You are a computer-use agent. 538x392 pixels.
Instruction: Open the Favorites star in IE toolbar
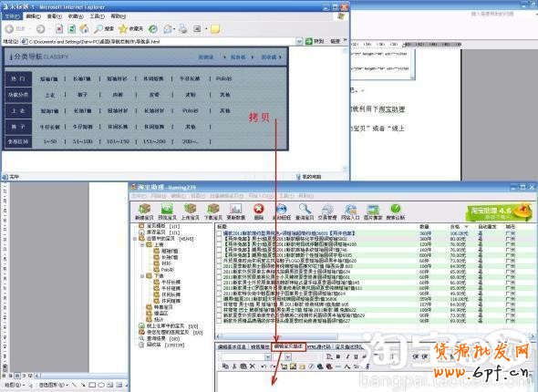pyautogui.click(x=123, y=29)
